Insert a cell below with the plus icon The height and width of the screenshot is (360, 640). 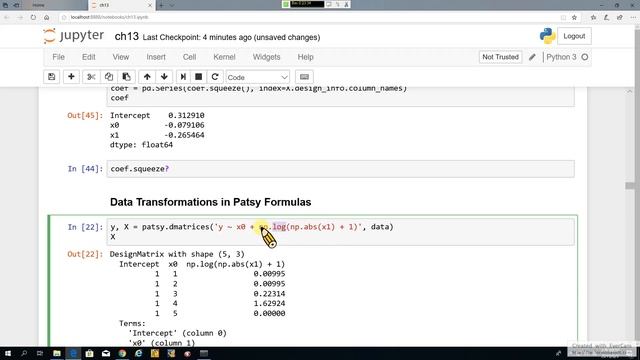click(x=71, y=77)
